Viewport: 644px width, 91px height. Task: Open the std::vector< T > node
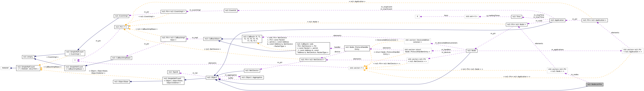click(x=357, y=68)
